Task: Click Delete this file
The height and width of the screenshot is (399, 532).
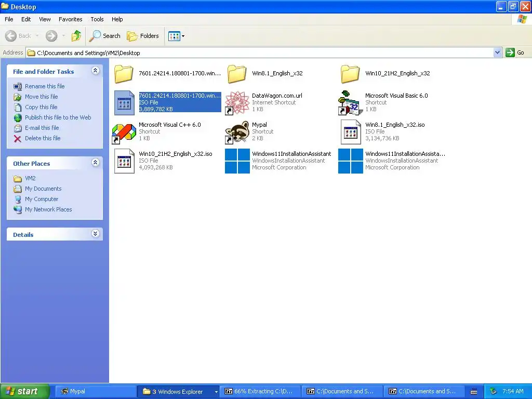Action: point(43,138)
